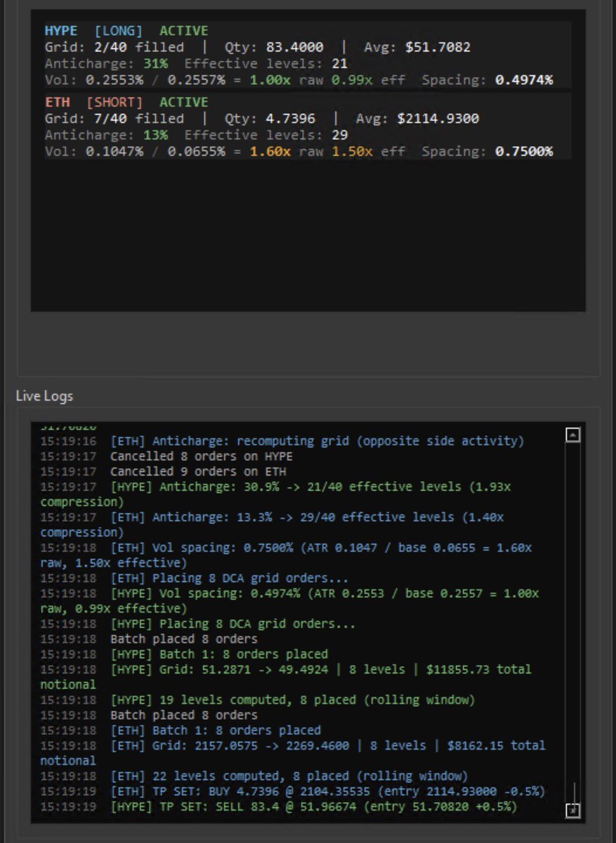Screen dimensions: 616x843
Task: Click HYPE 'Grid: 2/40 filled' text
Action: point(114,48)
